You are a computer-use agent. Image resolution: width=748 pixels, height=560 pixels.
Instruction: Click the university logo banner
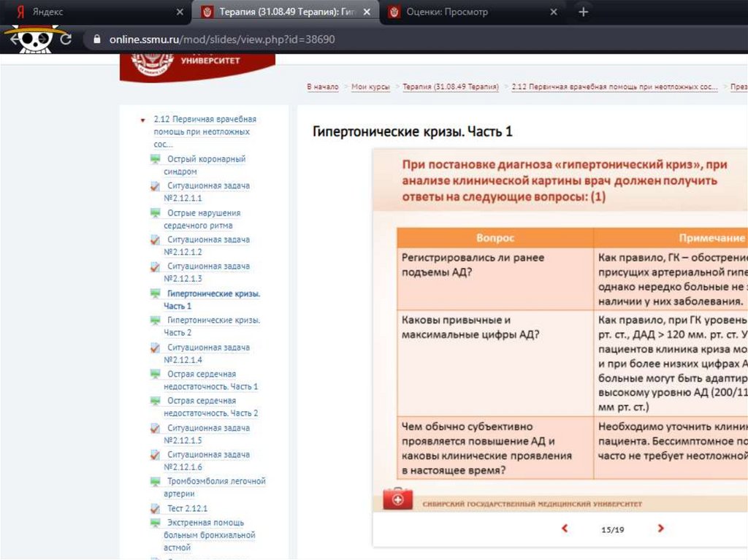click(197, 66)
